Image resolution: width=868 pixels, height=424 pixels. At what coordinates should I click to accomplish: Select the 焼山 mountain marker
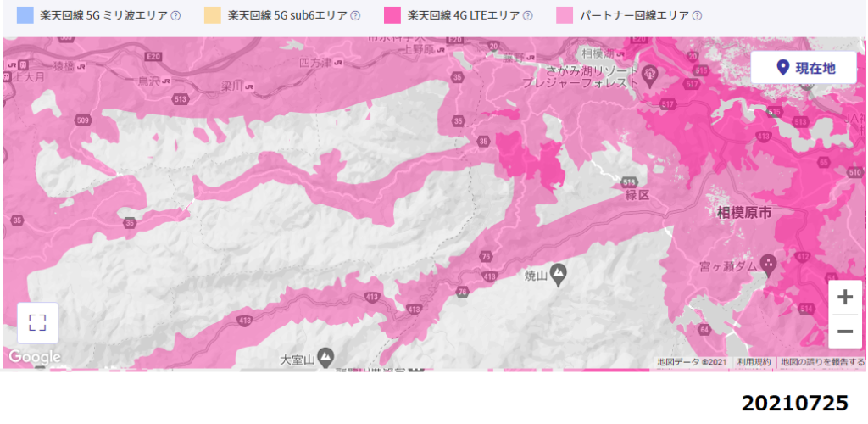tap(559, 273)
